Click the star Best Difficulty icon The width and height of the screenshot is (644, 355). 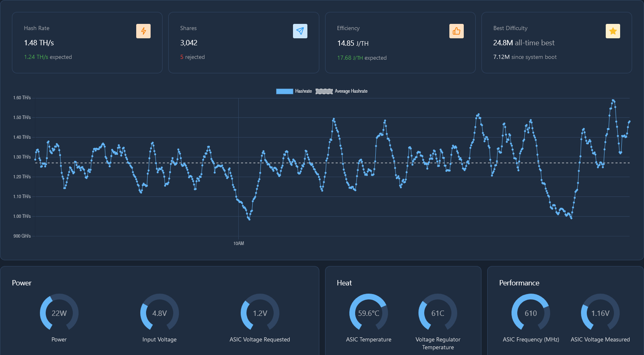[613, 31]
